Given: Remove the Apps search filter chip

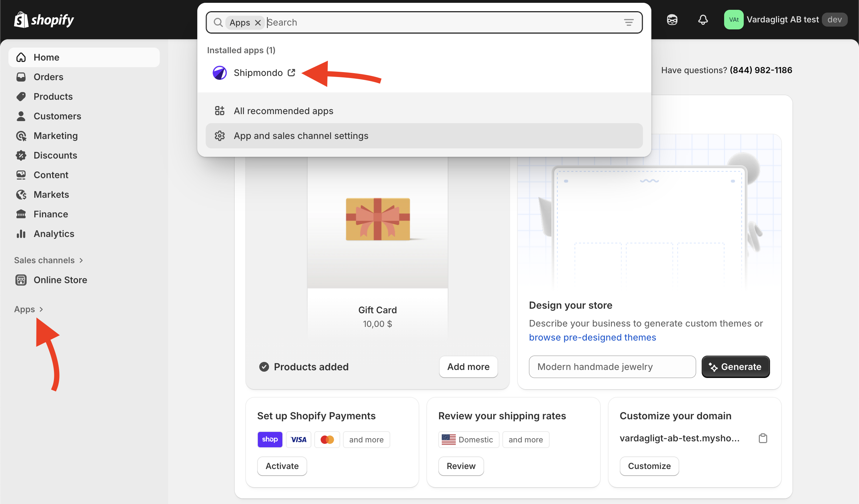Looking at the screenshot, I should coord(258,23).
